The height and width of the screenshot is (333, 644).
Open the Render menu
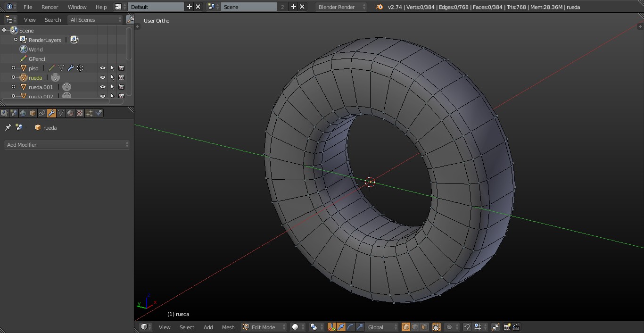(50, 7)
